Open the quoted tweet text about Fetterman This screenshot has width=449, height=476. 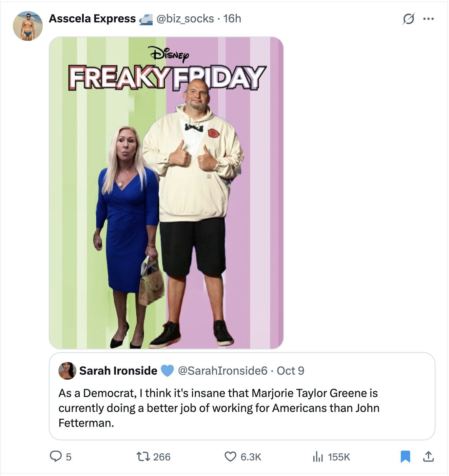click(218, 408)
